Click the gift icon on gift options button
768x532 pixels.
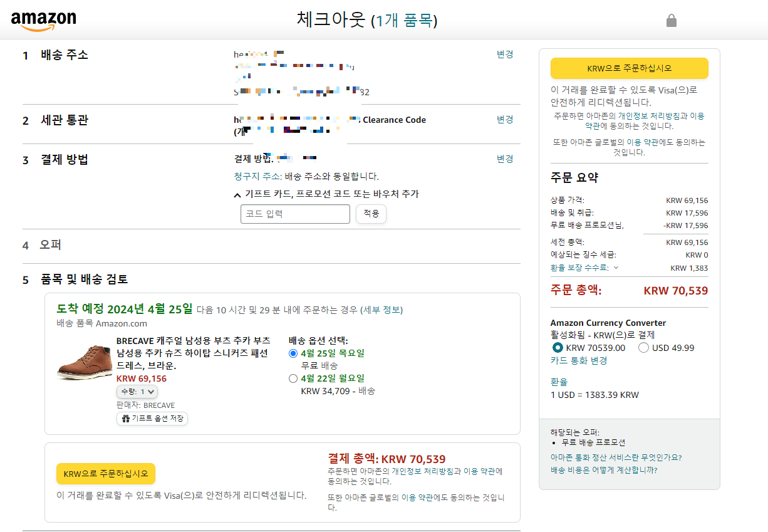pyautogui.click(x=125, y=418)
